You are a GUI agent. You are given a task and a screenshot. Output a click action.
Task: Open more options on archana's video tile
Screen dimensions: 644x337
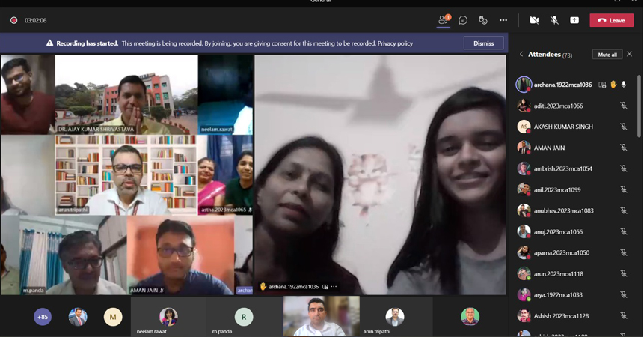pos(334,287)
